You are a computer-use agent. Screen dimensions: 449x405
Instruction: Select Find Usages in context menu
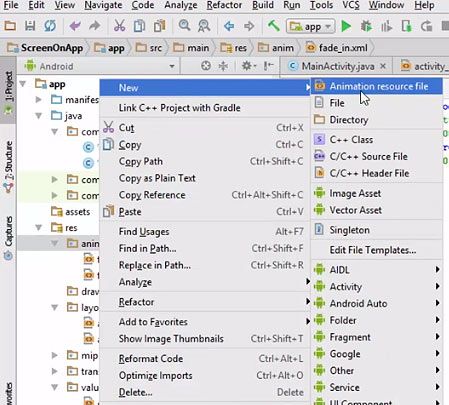click(205, 232)
